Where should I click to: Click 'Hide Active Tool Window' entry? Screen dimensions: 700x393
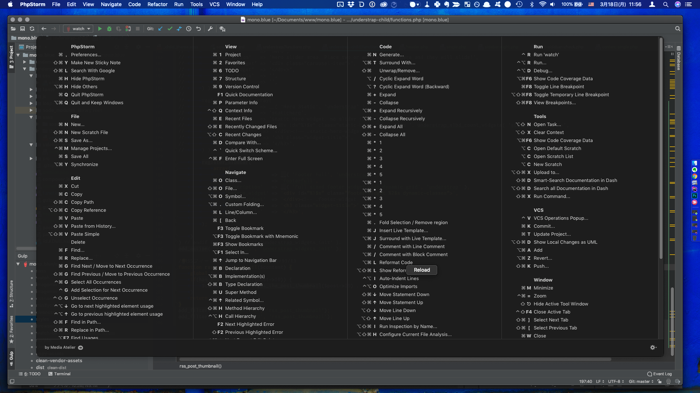[561, 304]
